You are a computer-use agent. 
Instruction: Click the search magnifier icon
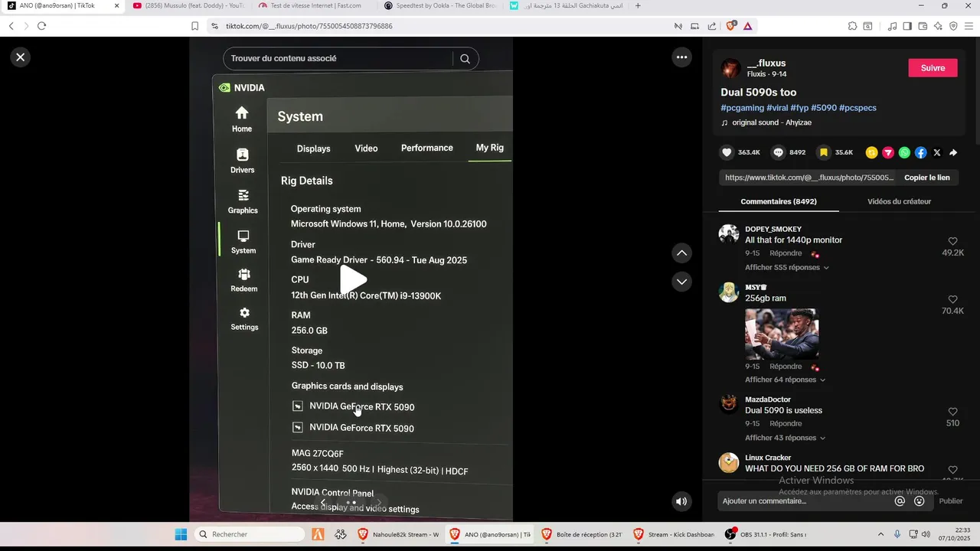point(465,58)
